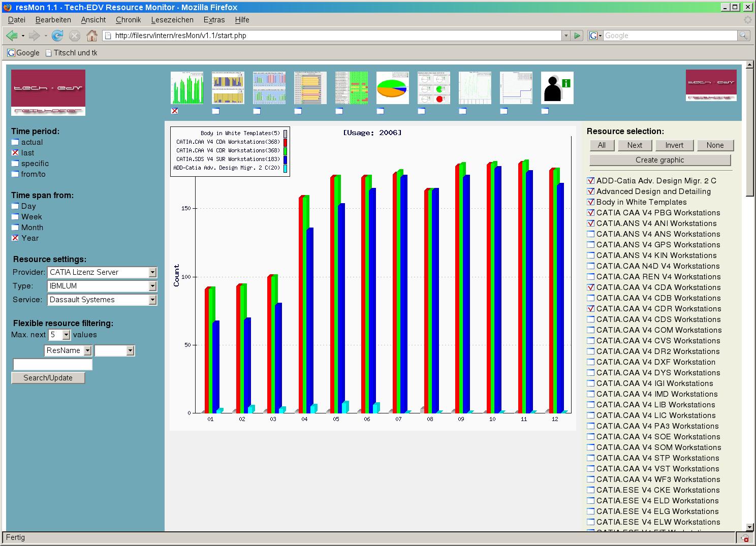Select the green matrix grid thumbnail
756x546 pixels.
[x=352, y=88]
